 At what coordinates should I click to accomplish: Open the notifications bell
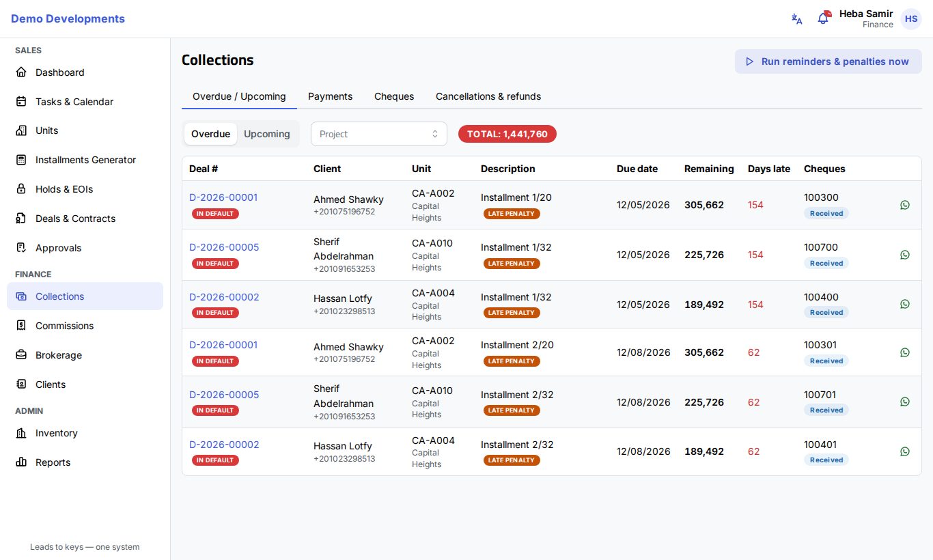point(824,18)
